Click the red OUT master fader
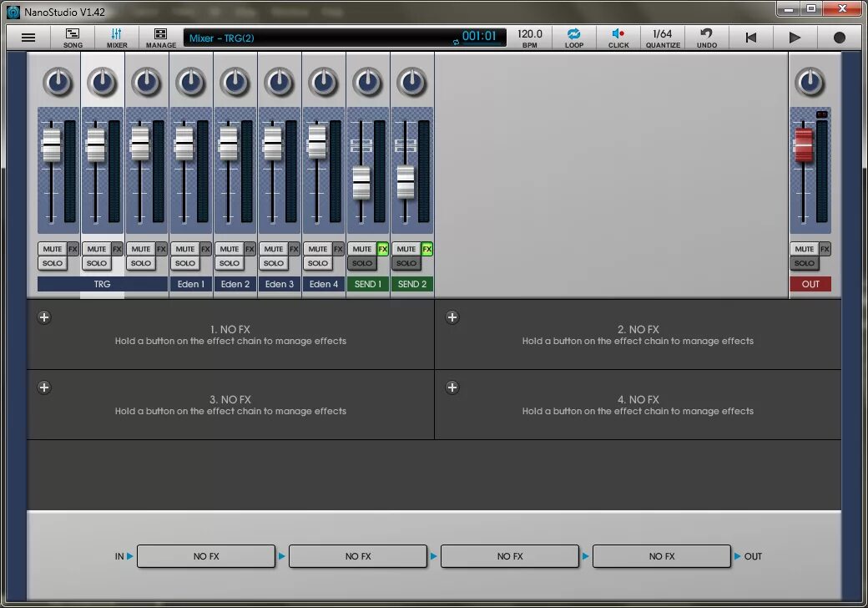This screenshot has width=868, height=608. (x=804, y=145)
